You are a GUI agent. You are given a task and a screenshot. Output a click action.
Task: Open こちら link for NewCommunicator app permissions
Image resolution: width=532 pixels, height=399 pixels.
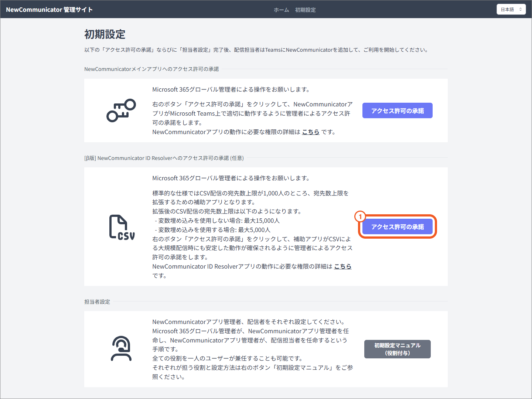(311, 132)
